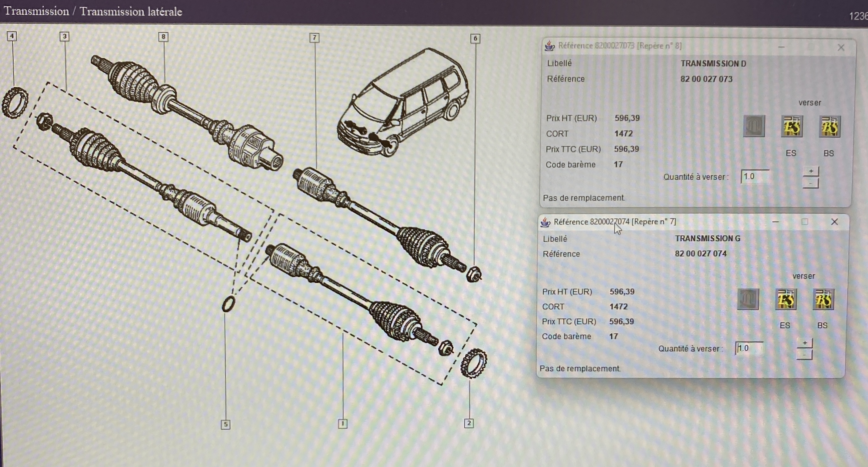The width and height of the screenshot is (868, 467).
Task: Click the BS icon in Repère 7 window
Action: (x=823, y=299)
